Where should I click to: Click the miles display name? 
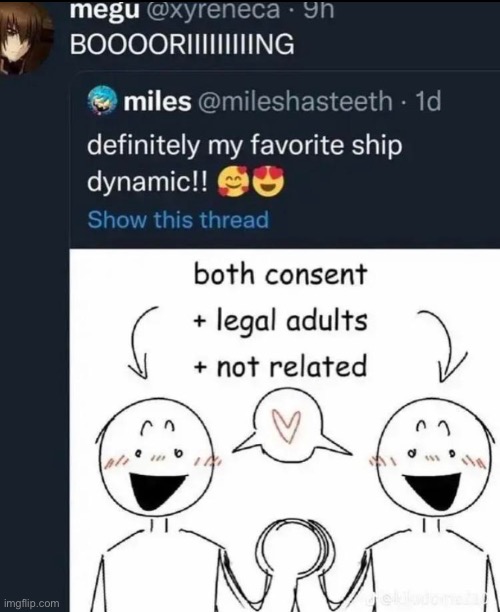pos(158,101)
